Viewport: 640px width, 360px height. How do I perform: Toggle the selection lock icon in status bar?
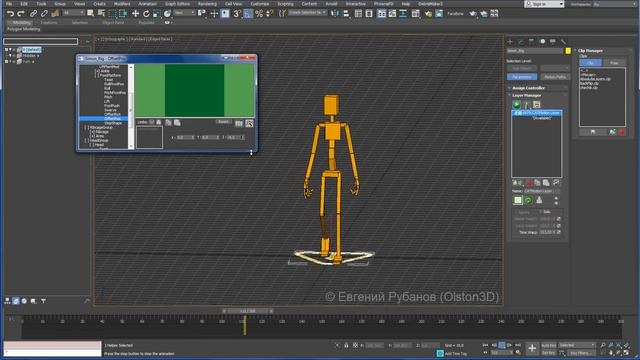click(x=346, y=345)
